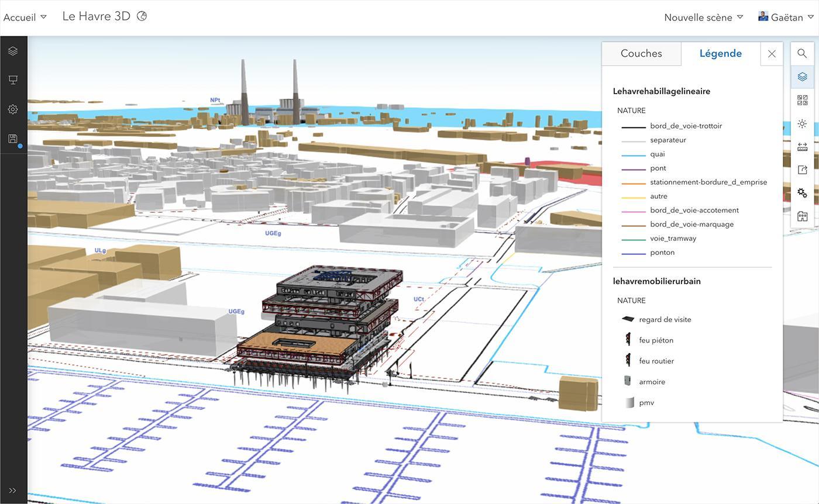Open the Accueil dropdown menu

(x=25, y=18)
